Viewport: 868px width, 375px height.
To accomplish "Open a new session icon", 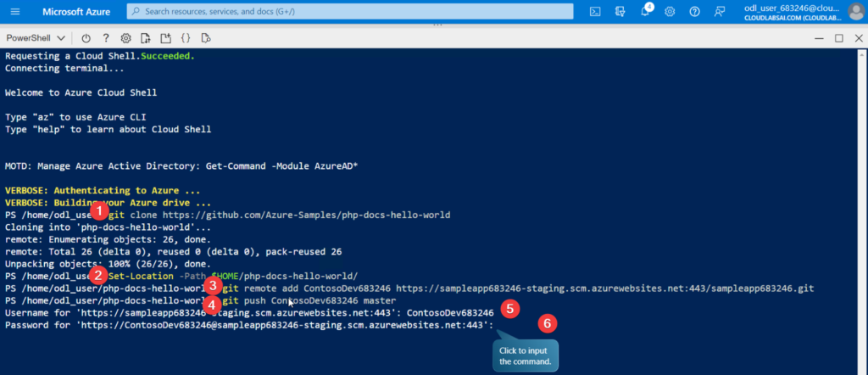I will point(165,38).
